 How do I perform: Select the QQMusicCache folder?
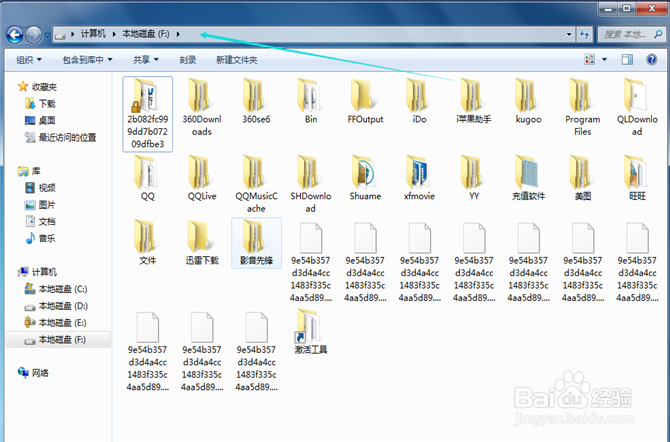(x=256, y=184)
